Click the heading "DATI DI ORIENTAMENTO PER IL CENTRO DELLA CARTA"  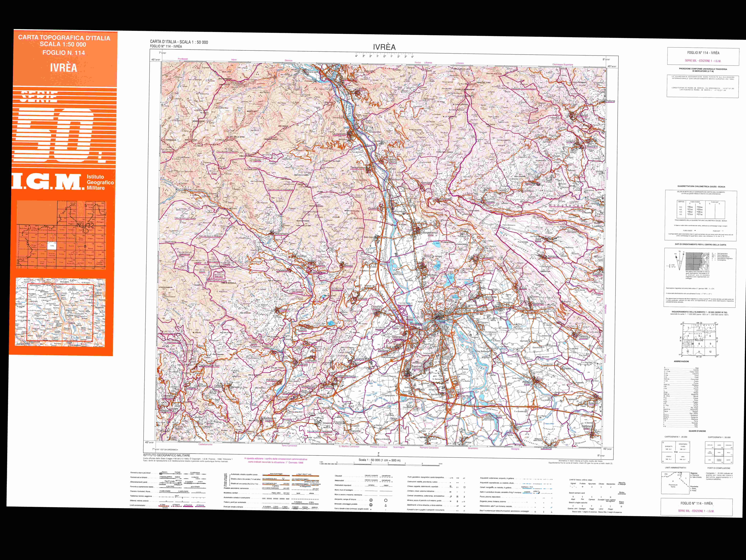click(x=701, y=245)
